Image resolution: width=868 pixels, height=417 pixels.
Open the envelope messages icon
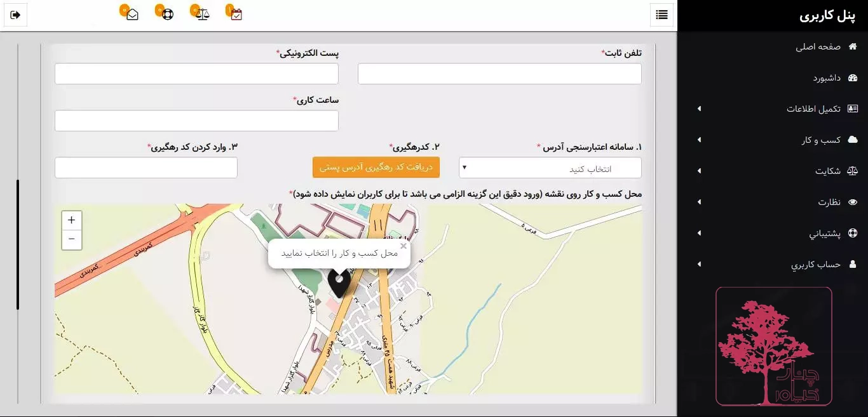pos(133,15)
